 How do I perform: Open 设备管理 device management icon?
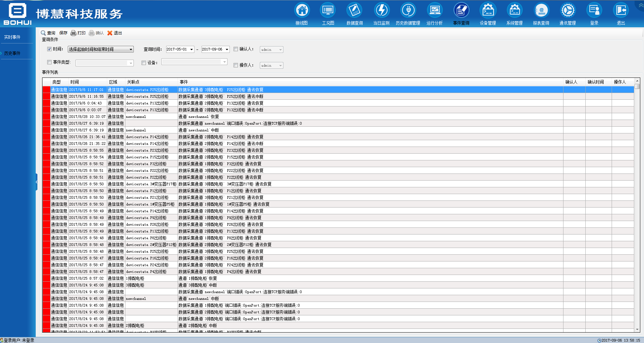click(x=488, y=11)
